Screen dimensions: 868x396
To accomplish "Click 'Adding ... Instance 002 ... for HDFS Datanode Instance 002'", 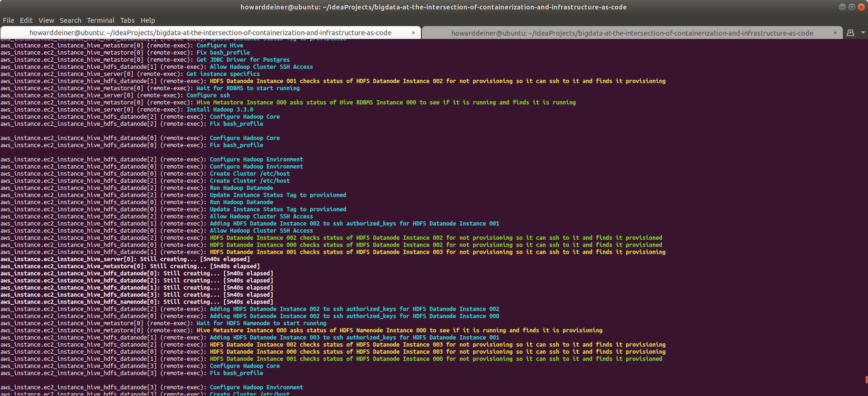I will [x=354, y=309].
